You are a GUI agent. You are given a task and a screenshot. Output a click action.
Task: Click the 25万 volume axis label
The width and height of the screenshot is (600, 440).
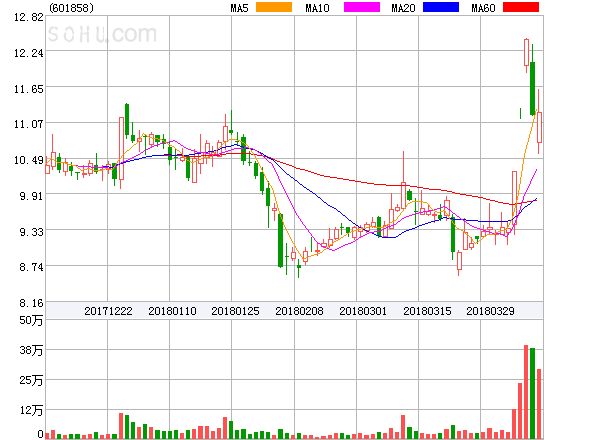[31, 380]
